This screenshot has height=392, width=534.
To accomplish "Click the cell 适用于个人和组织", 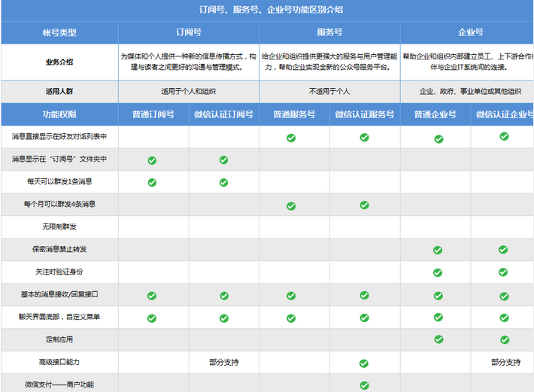I will pyautogui.click(x=188, y=91).
